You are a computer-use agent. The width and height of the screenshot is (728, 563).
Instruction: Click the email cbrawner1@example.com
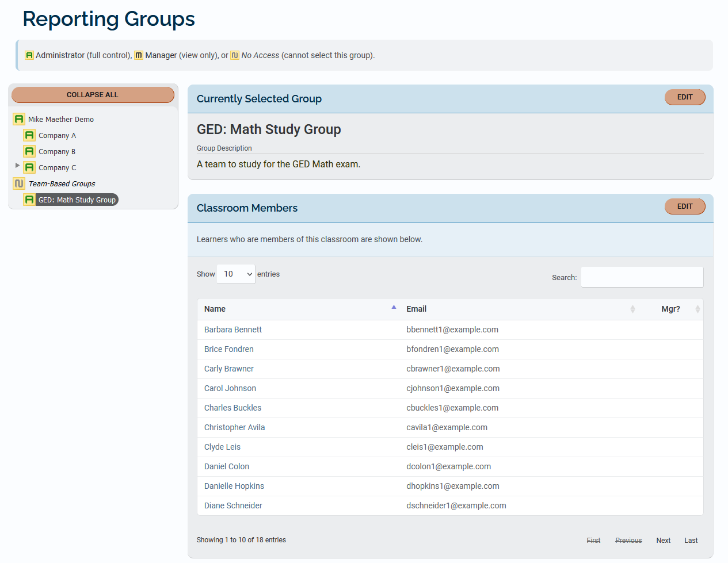(x=453, y=369)
